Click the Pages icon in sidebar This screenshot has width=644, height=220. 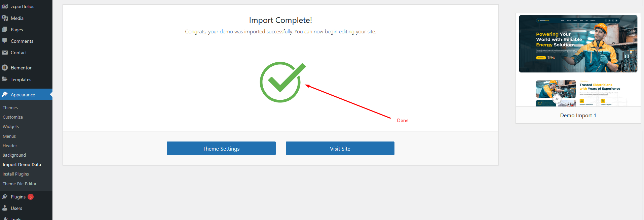click(x=5, y=30)
